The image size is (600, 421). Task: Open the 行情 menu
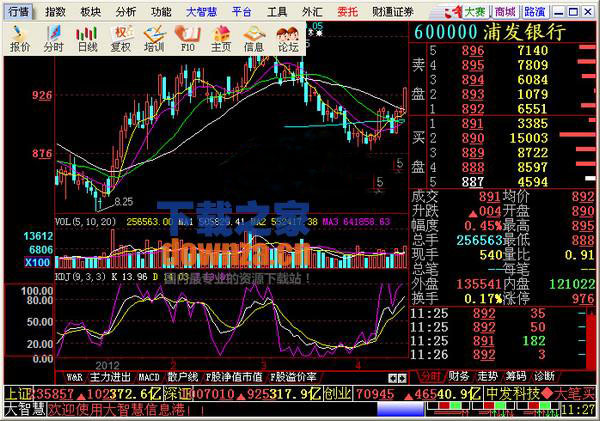click(19, 11)
